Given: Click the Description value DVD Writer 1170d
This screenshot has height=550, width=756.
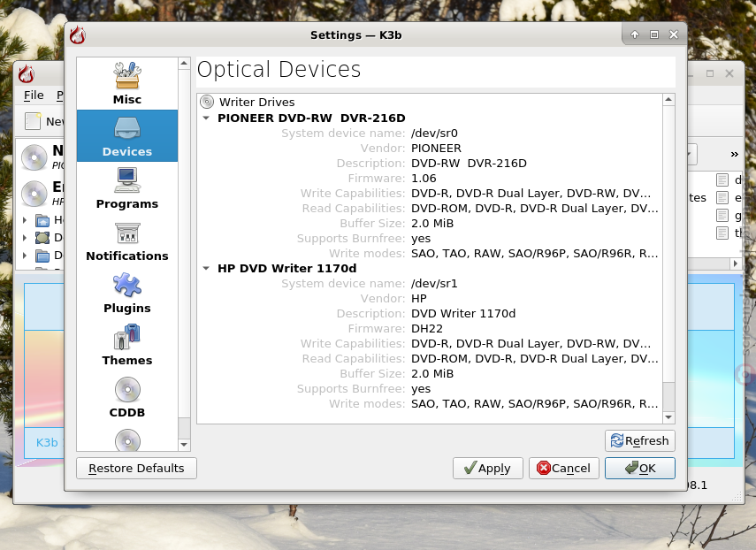Looking at the screenshot, I should click(x=462, y=314).
